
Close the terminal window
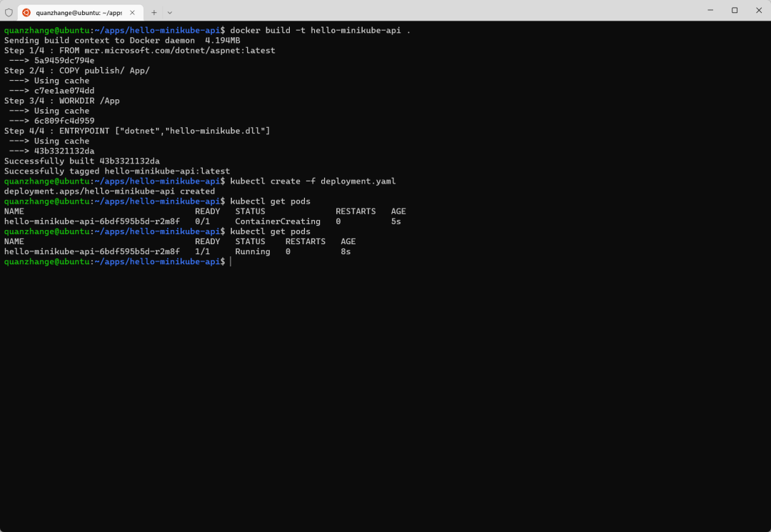click(x=759, y=10)
